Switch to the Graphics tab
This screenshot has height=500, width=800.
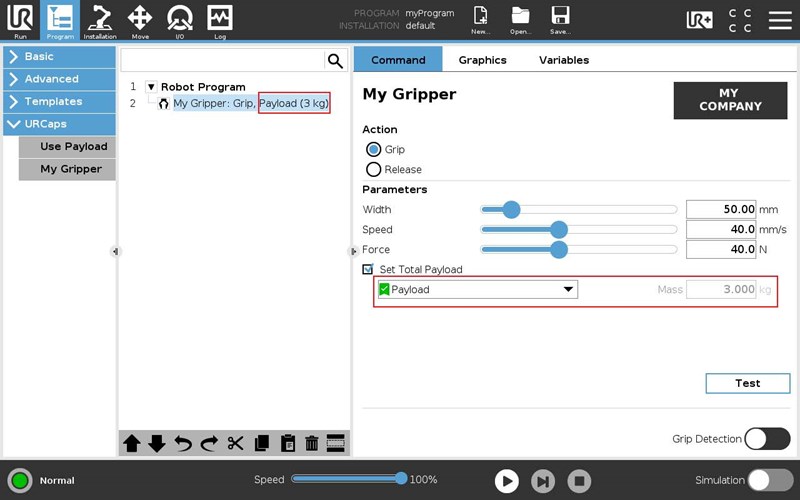click(482, 60)
